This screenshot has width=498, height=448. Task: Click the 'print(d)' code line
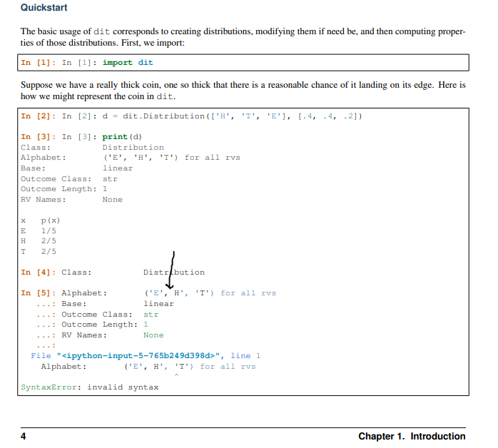click(x=81, y=137)
